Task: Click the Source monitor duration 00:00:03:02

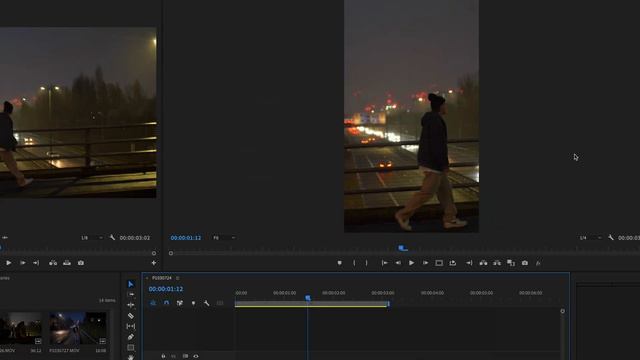Action: (135, 238)
